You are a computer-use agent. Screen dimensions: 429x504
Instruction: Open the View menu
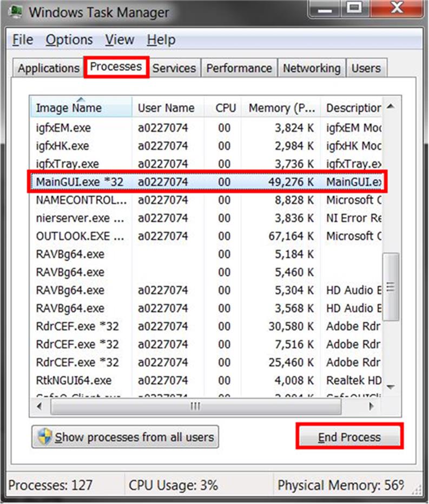tap(120, 40)
